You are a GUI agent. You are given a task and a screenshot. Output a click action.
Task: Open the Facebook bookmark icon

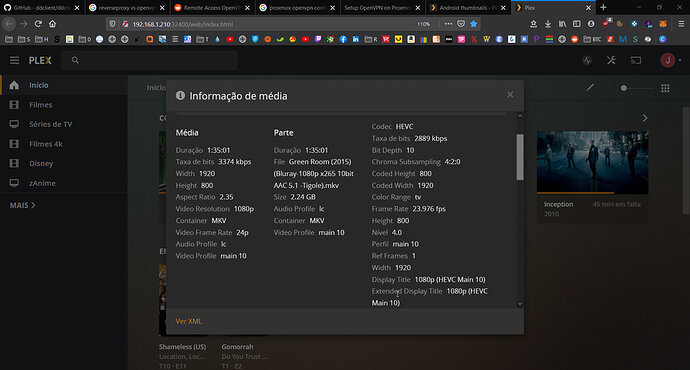[343, 39]
